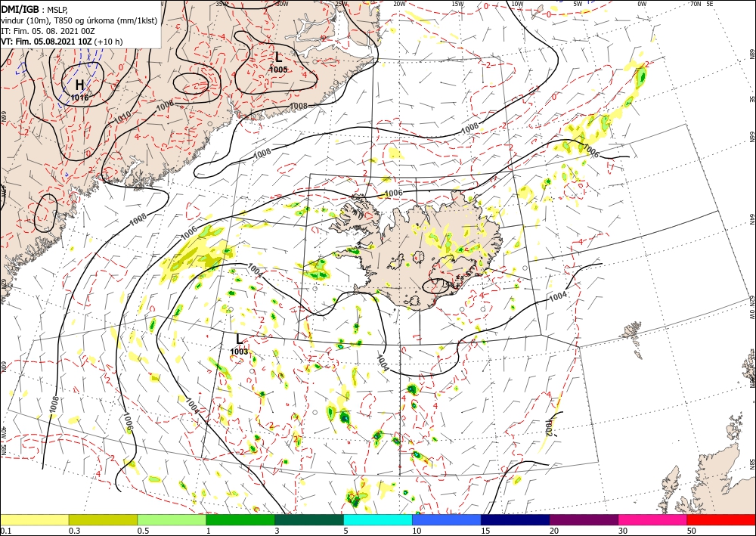756x536 pixels.
Task: Click the '5W' longitude label at top
Action: click(x=578, y=4)
